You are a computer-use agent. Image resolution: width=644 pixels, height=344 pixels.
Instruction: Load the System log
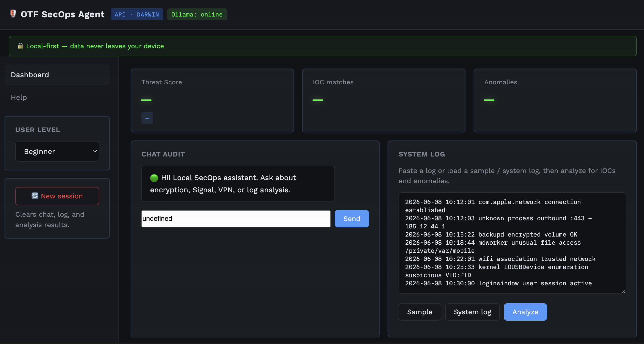tap(472, 312)
